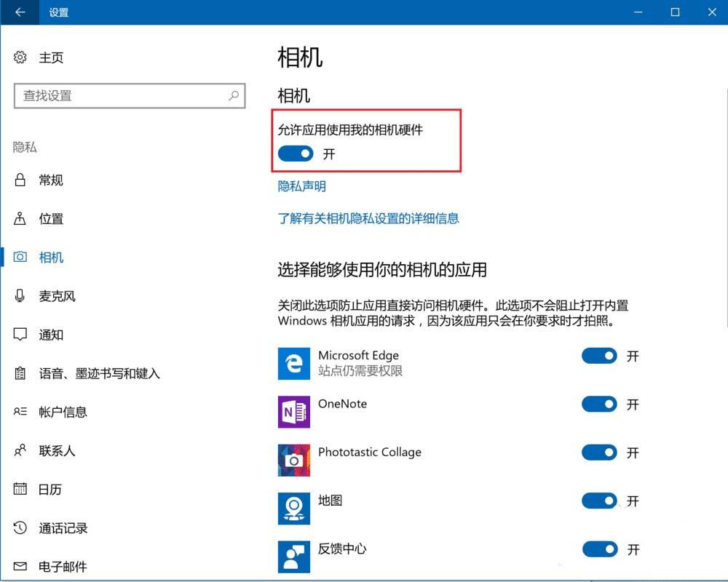Click the OneNote app icon

point(294,412)
